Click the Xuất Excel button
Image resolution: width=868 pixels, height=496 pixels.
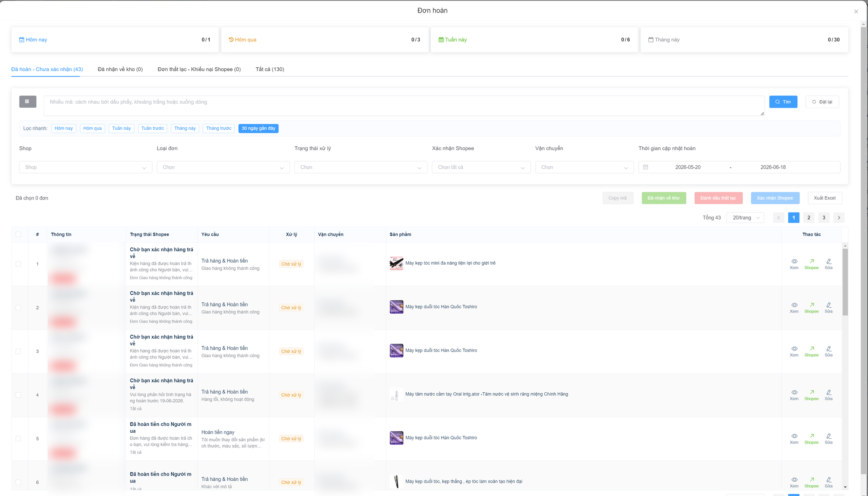point(825,198)
